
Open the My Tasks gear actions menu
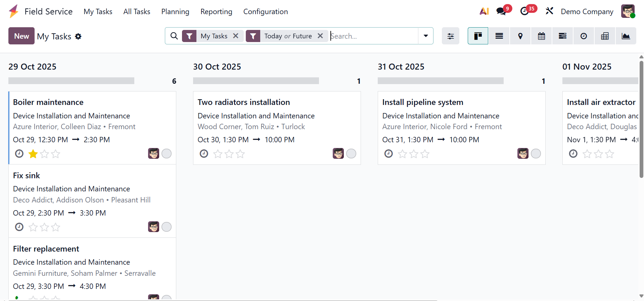click(78, 36)
